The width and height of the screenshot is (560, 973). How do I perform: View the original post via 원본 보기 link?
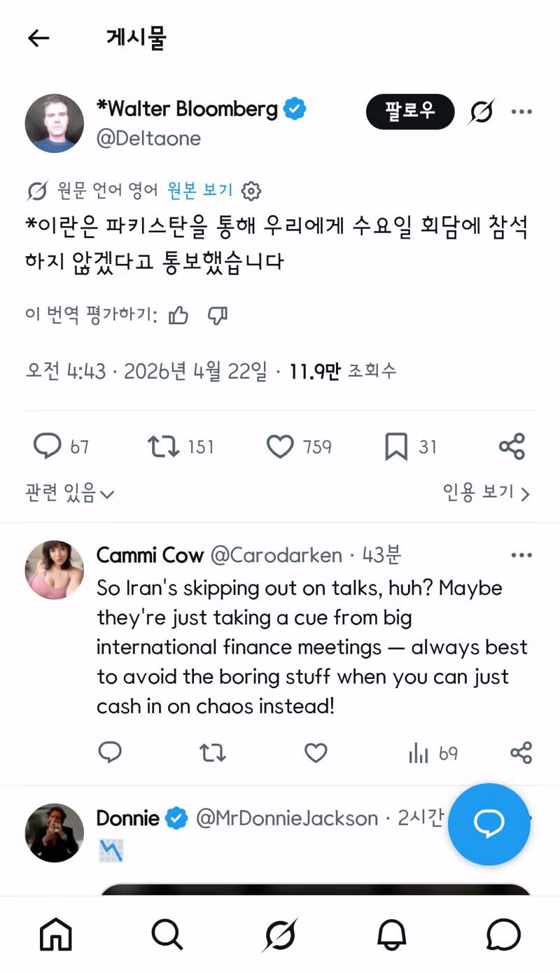200,190
